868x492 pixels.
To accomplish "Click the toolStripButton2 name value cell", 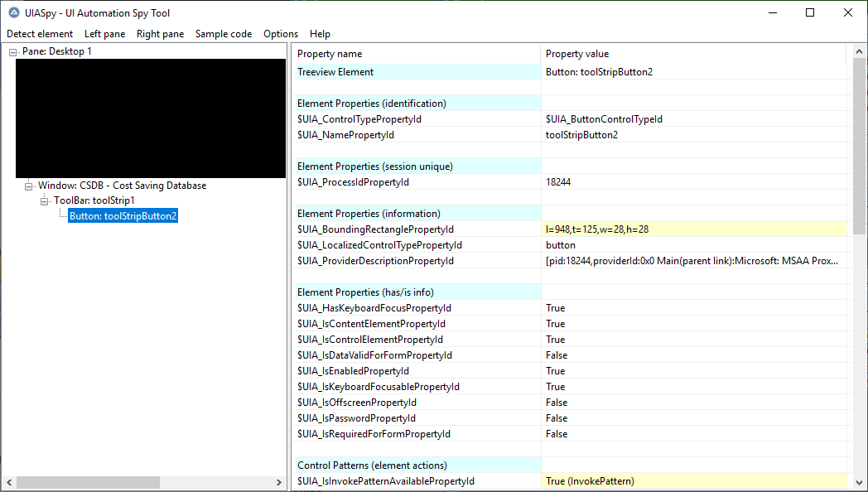I will tap(693, 135).
